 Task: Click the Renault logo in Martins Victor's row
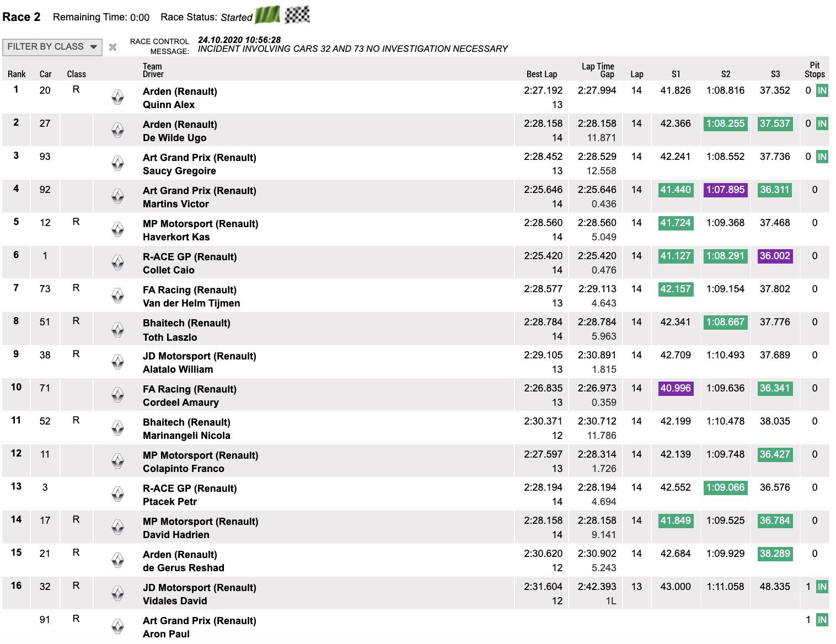(117, 196)
